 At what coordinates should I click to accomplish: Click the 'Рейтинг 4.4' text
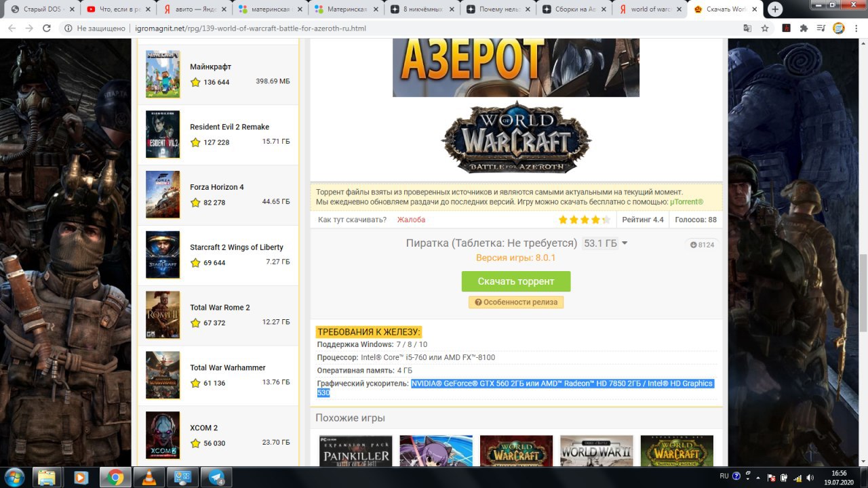643,220
